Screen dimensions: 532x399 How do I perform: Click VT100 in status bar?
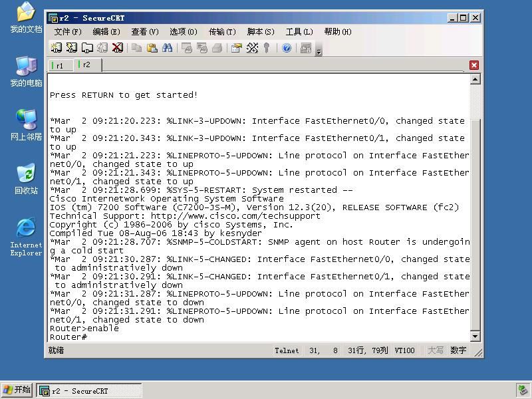click(x=404, y=350)
